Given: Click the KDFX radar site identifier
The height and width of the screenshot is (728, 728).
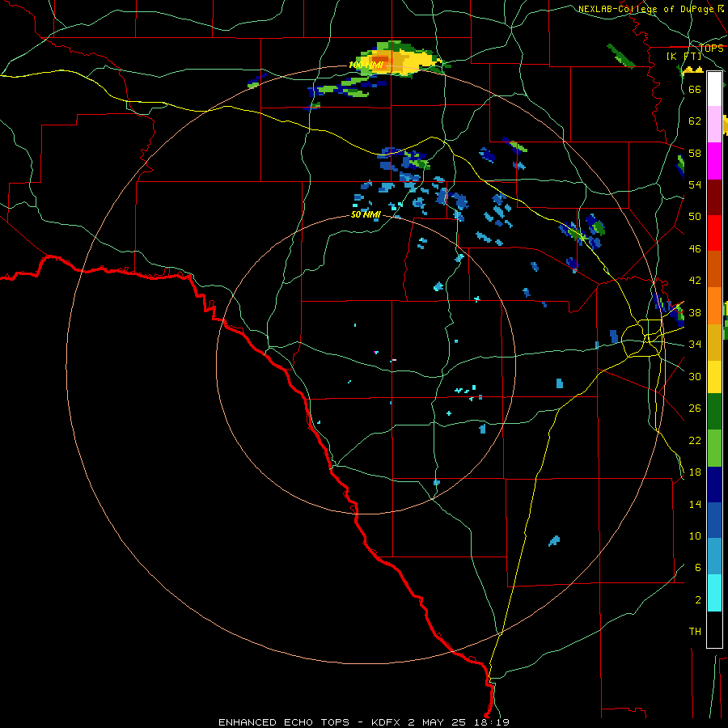Looking at the screenshot, I should (x=387, y=722).
